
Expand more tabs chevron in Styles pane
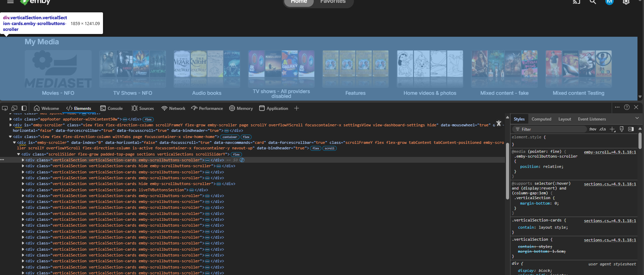click(637, 118)
